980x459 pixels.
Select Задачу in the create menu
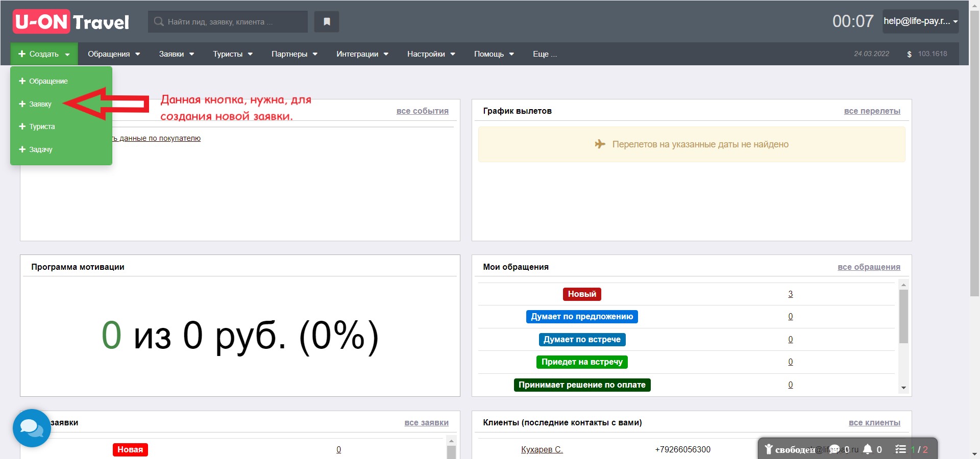[40, 149]
